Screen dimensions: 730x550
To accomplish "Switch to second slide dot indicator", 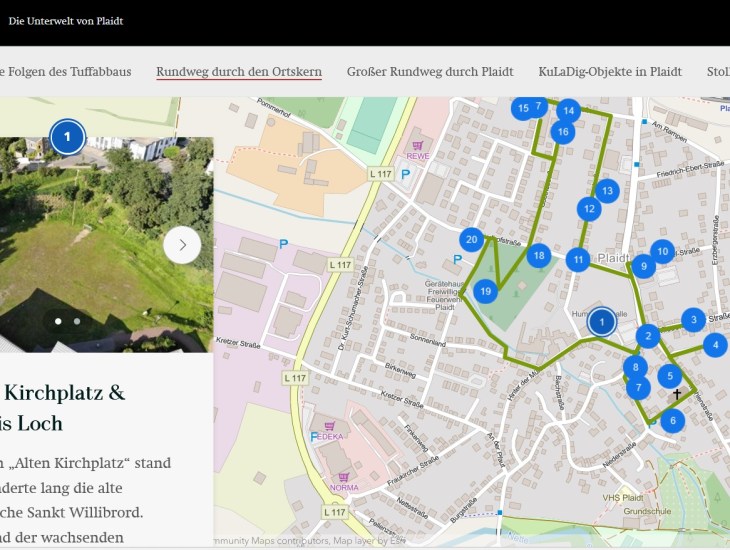I will point(77,321).
